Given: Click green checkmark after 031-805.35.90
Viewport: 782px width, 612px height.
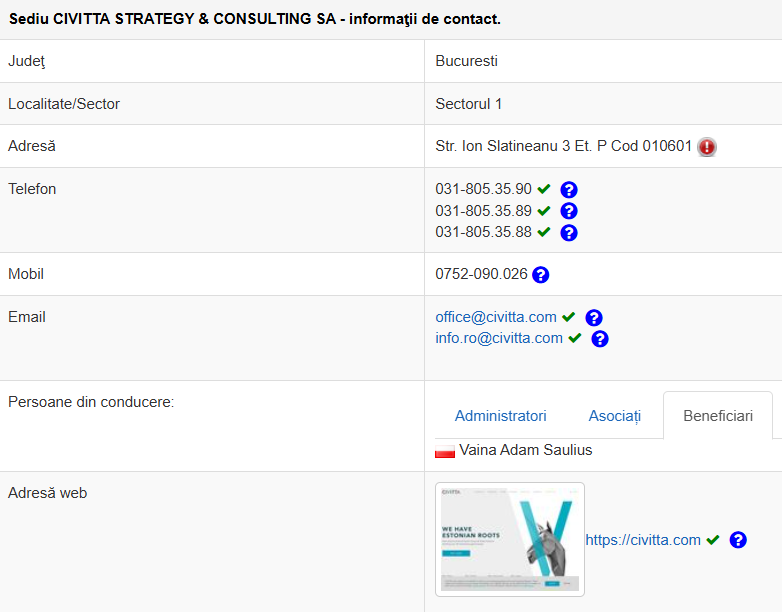Looking at the screenshot, I should [544, 189].
